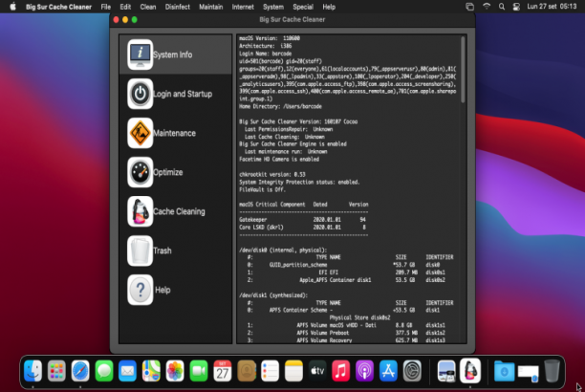Open the Clean menu
Image resolution: width=585 pixels, height=392 pixels.
[x=148, y=7]
